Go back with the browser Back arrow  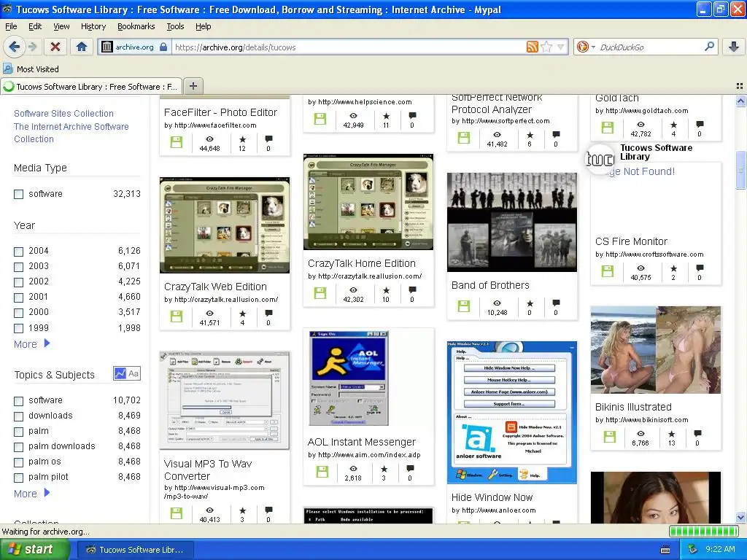coord(14,47)
